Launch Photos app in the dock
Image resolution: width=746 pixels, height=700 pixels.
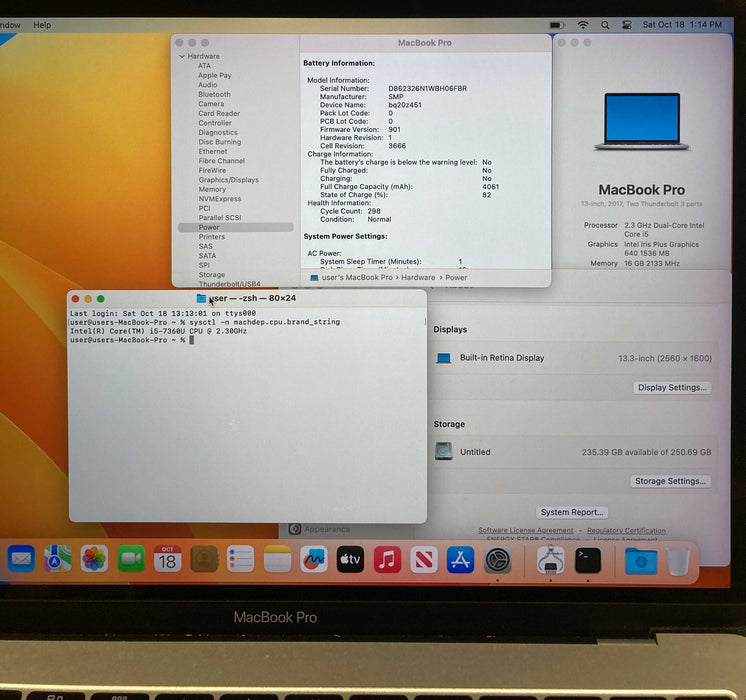(x=94, y=559)
